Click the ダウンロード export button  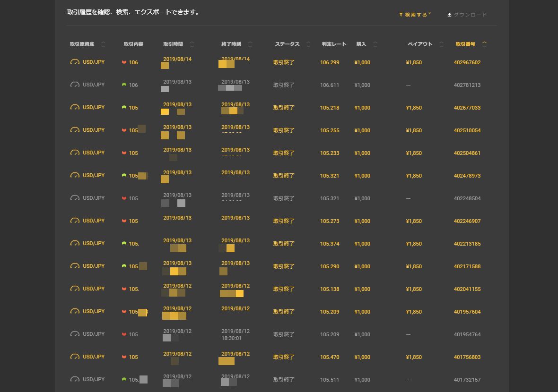coord(467,15)
